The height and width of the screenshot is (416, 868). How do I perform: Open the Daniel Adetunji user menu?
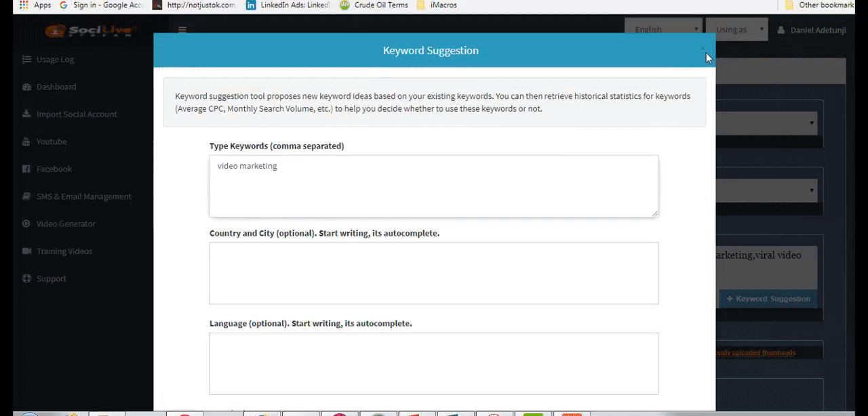coord(812,30)
